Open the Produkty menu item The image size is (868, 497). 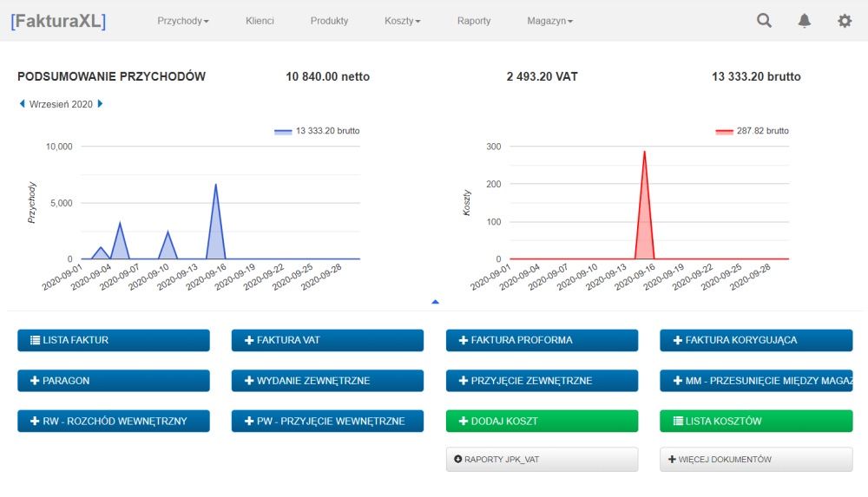point(329,21)
